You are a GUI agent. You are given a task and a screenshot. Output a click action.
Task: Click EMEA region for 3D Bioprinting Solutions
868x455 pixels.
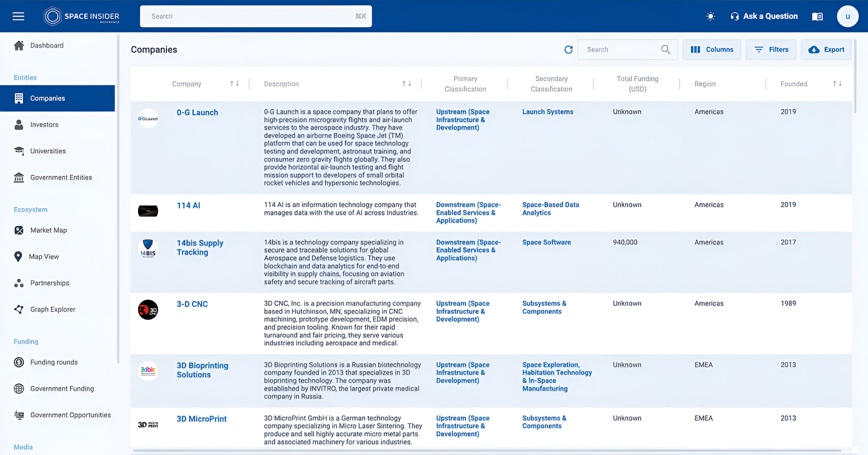pyautogui.click(x=704, y=365)
